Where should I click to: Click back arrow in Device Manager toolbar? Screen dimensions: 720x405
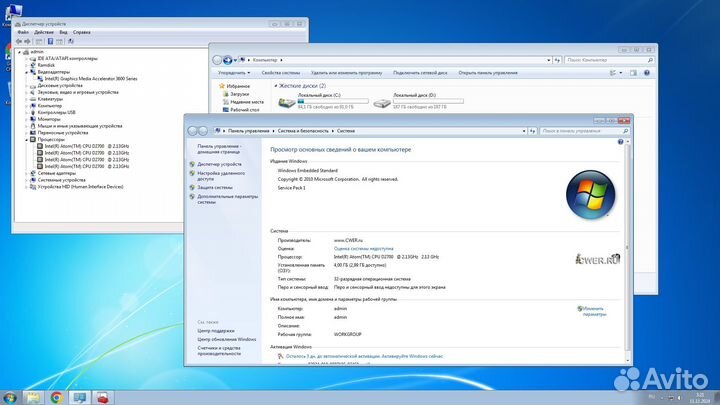point(19,41)
